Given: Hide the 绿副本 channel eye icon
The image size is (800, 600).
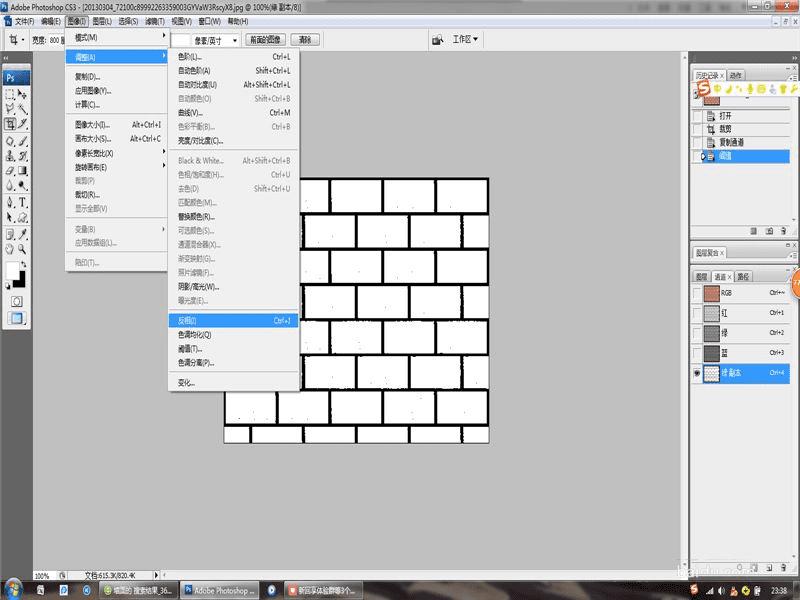Looking at the screenshot, I should (697, 373).
